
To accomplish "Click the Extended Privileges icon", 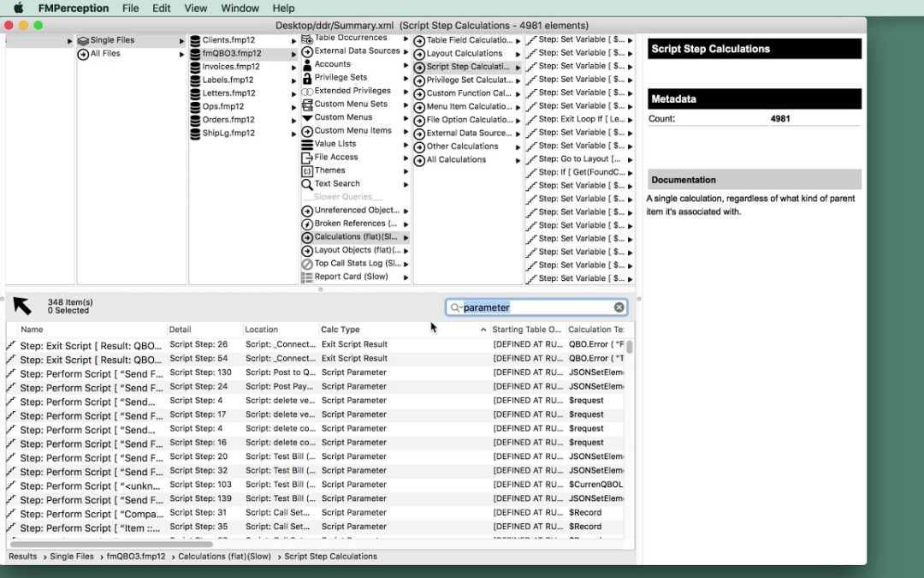I will point(307,92).
